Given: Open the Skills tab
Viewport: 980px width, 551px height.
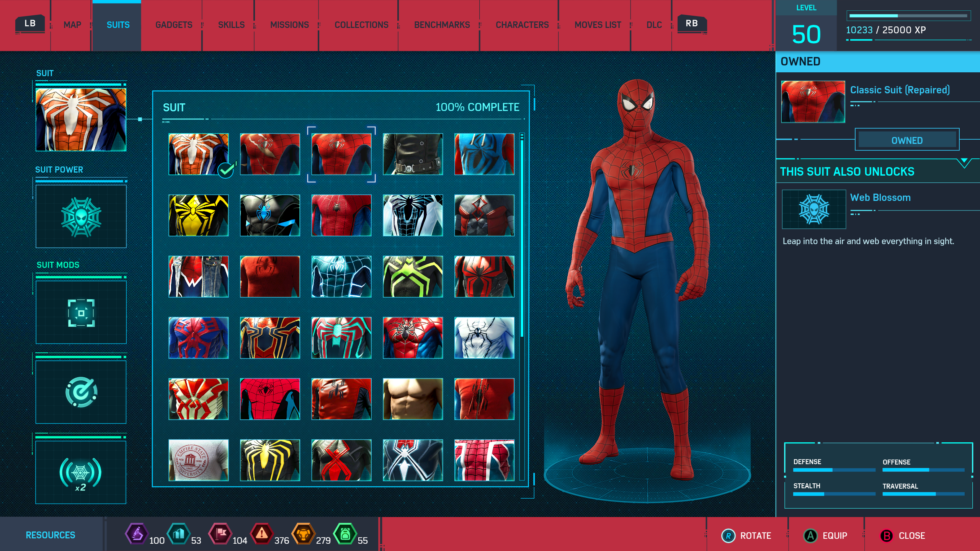Looking at the screenshot, I should 231,25.
